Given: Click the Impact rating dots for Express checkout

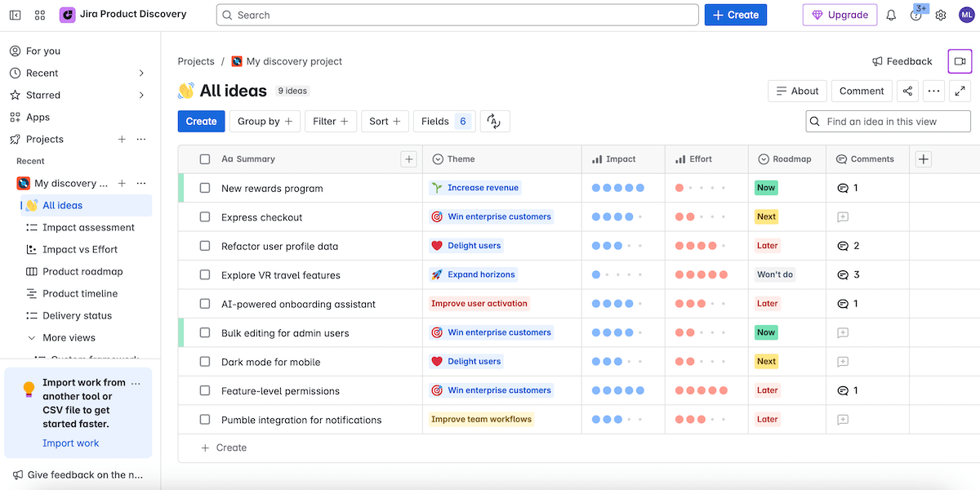Looking at the screenshot, I should 617,217.
